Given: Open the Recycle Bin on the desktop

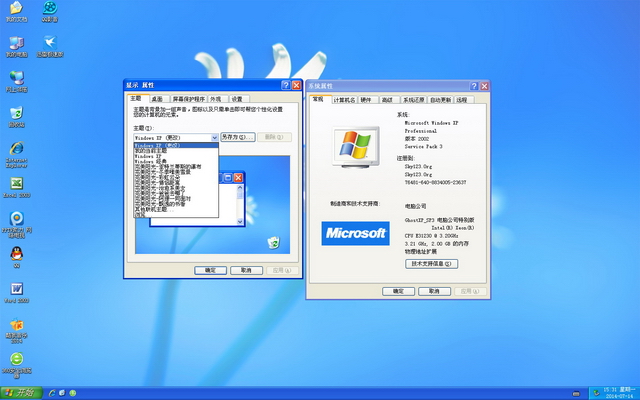Looking at the screenshot, I should [x=16, y=117].
